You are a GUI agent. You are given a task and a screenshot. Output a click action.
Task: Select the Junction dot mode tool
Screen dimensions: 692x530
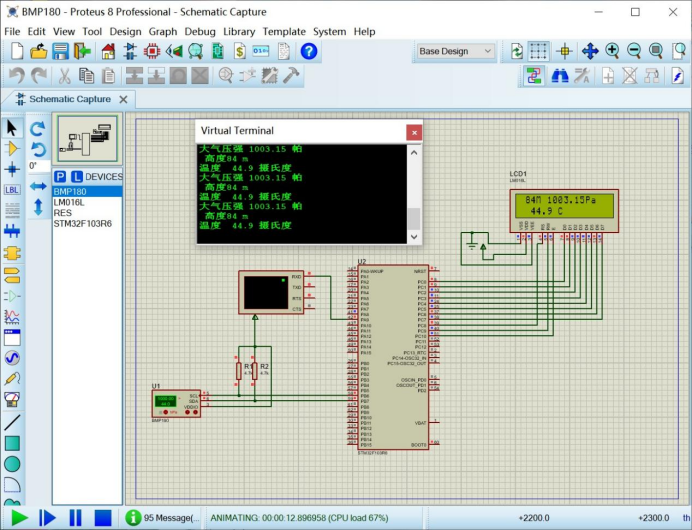(x=12, y=169)
